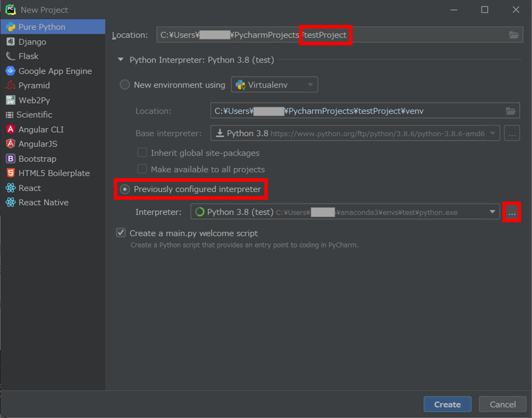Click the PyCharm logo in the title bar
The height and width of the screenshot is (418, 532).
(x=10, y=10)
